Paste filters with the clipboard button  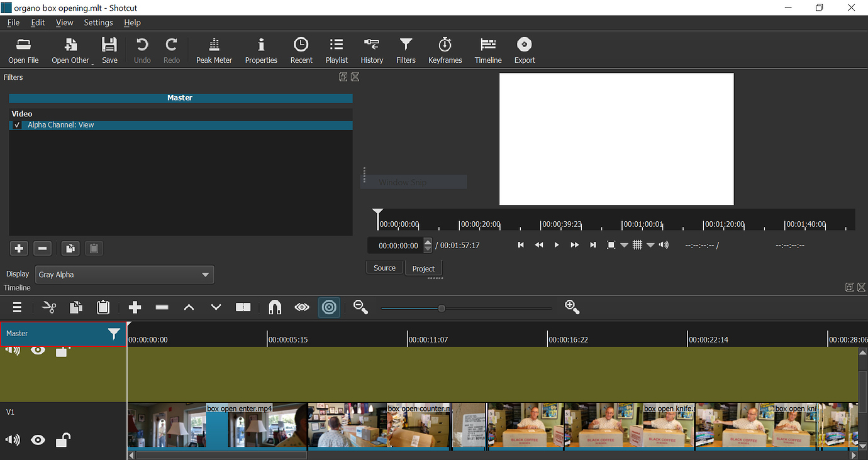click(x=94, y=248)
